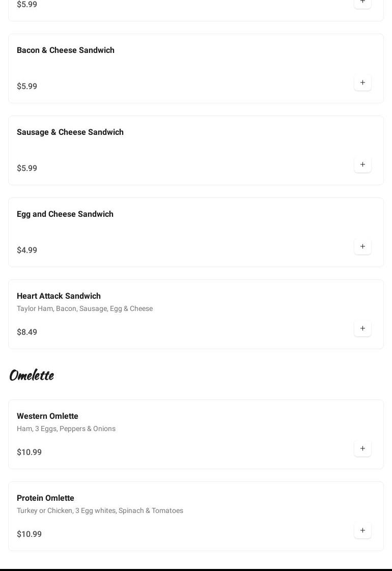Open Bacon & Cheese Sandwich item title
Screen dimensions: 392x571
pyautogui.click(x=66, y=50)
